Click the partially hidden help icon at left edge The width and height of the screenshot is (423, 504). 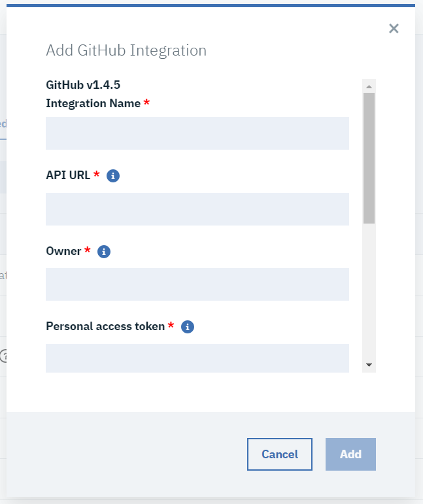pyautogui.click(x=3, y=356)
